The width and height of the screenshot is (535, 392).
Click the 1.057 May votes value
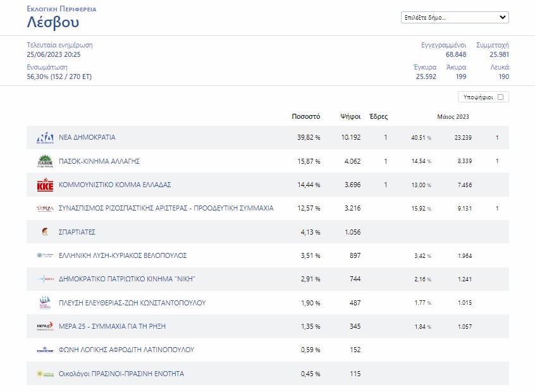point(465,326)
